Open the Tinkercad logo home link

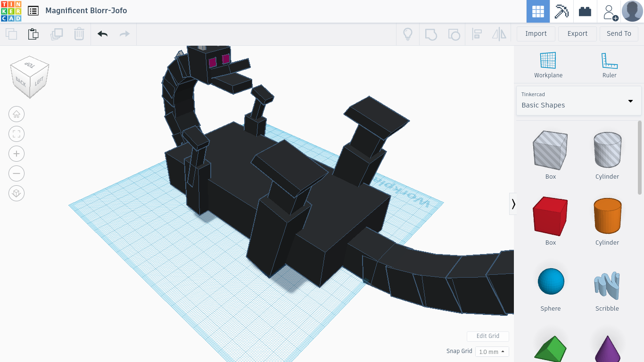pyautogui.click(x=11, y=11)
